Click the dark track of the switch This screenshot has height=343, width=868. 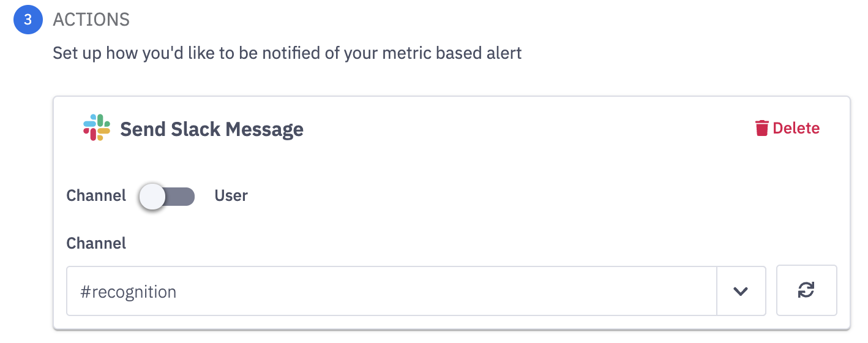182,197
